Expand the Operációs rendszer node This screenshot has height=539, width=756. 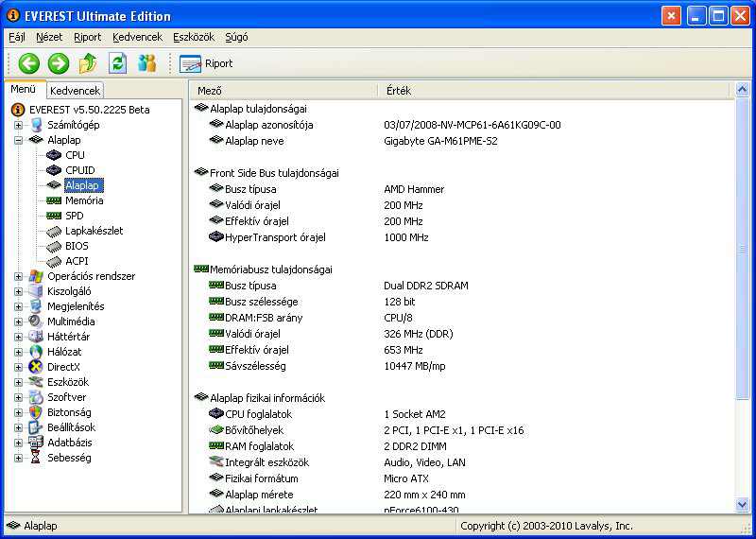tap(18, 276)
